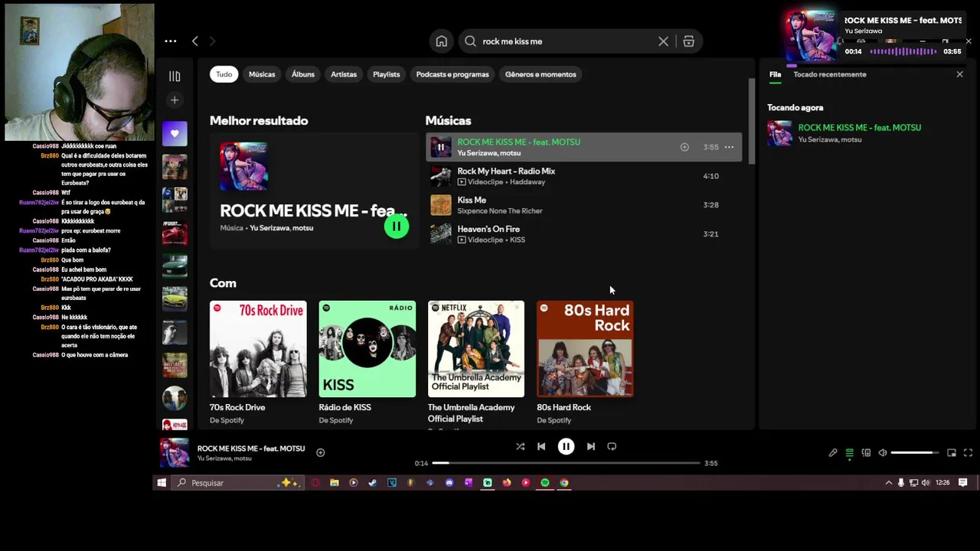This screenshot has height=551, width=980.
Task: Open Your Library sidebar icon
Action: tap(175, 76)
